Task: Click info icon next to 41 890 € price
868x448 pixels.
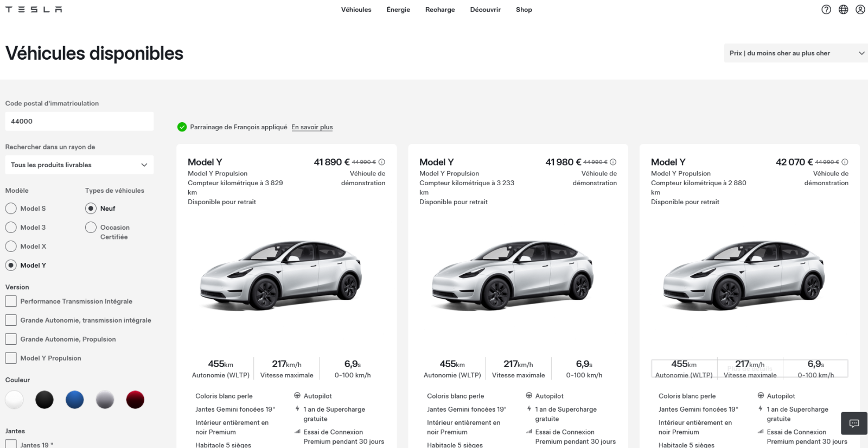Action: click(382, 162)
